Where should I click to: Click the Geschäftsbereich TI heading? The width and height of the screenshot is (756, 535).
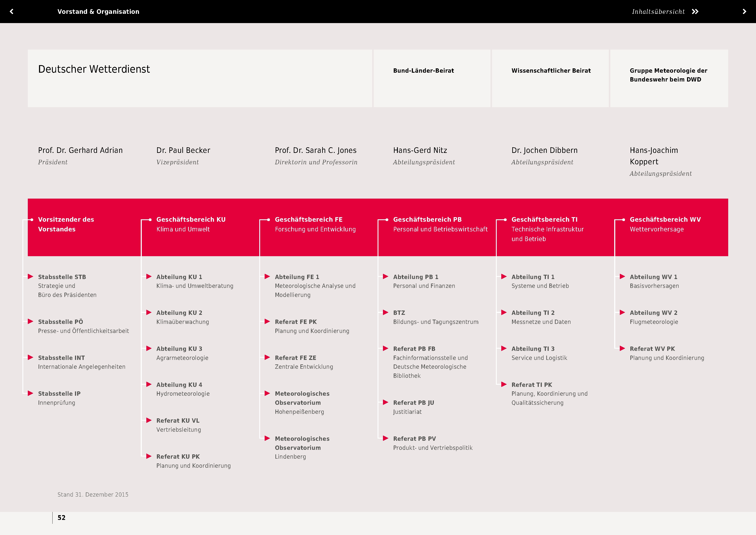pos(544,219)
